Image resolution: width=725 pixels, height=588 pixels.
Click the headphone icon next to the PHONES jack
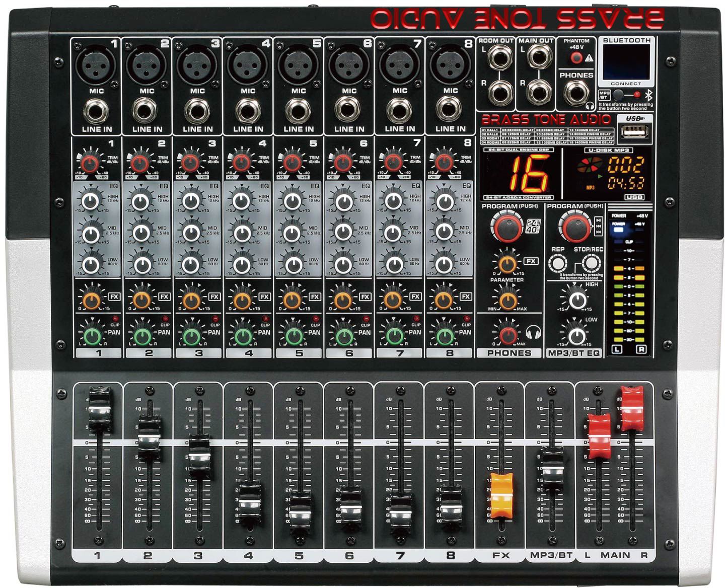(x=590, y=106)
